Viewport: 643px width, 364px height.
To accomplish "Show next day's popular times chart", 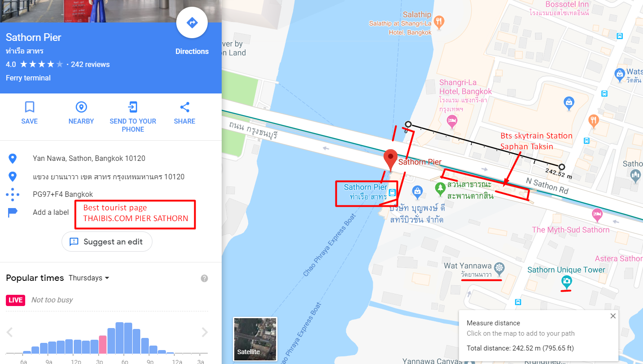I will point(205,332).
